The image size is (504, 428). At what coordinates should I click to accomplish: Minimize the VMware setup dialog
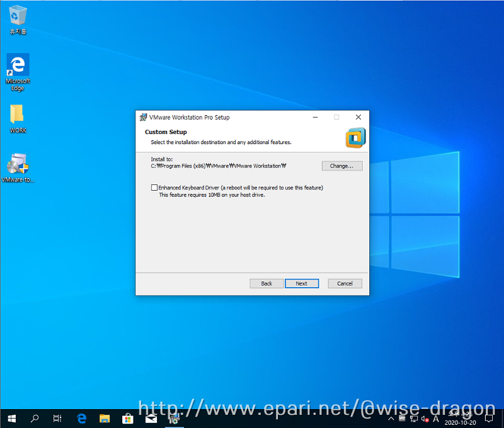[316, 117]
